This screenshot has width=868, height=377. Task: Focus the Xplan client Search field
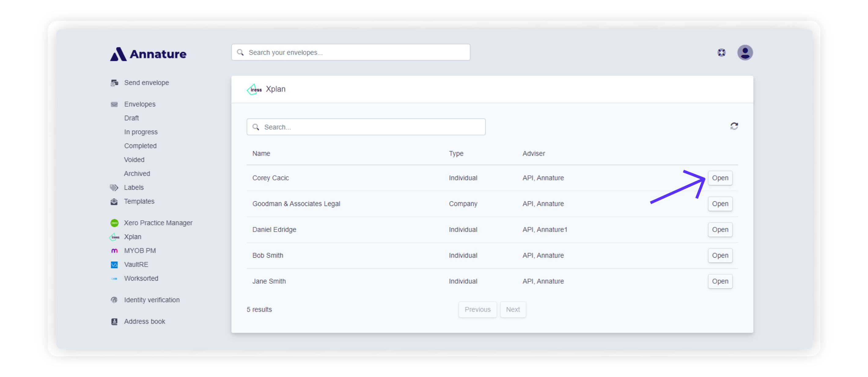(x=366, y=127)
